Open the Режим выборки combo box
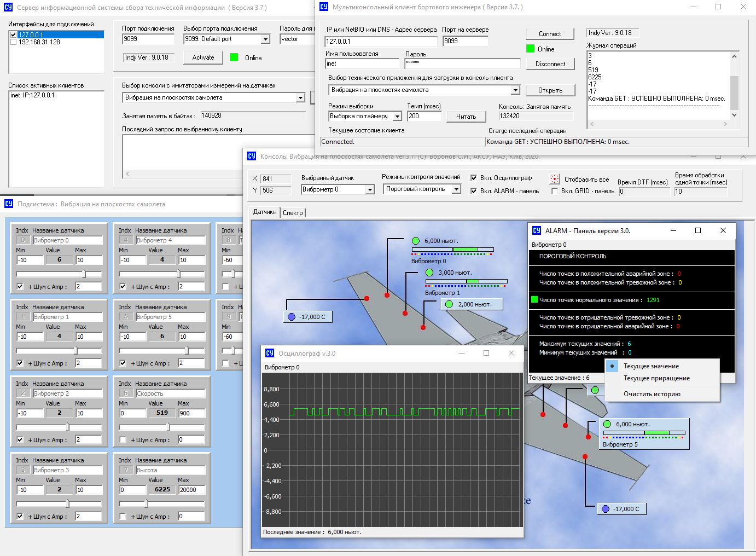Viewport: 756px width, 556px height. point(397,117)
